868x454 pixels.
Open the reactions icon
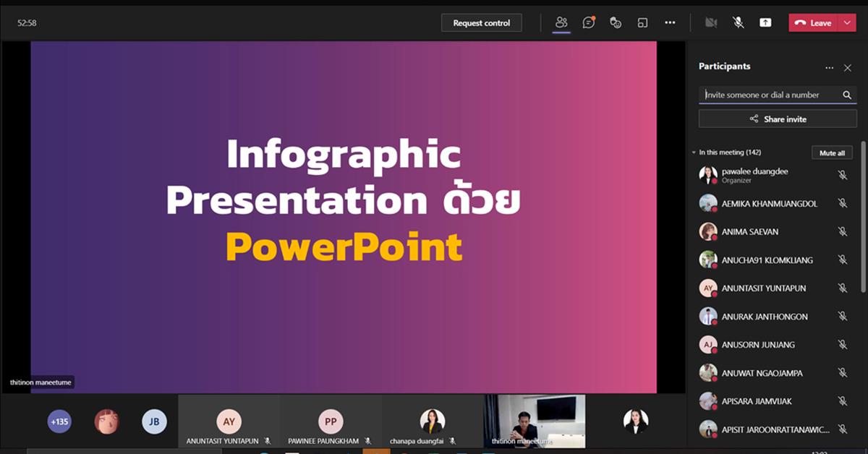(x=616, y=22)
